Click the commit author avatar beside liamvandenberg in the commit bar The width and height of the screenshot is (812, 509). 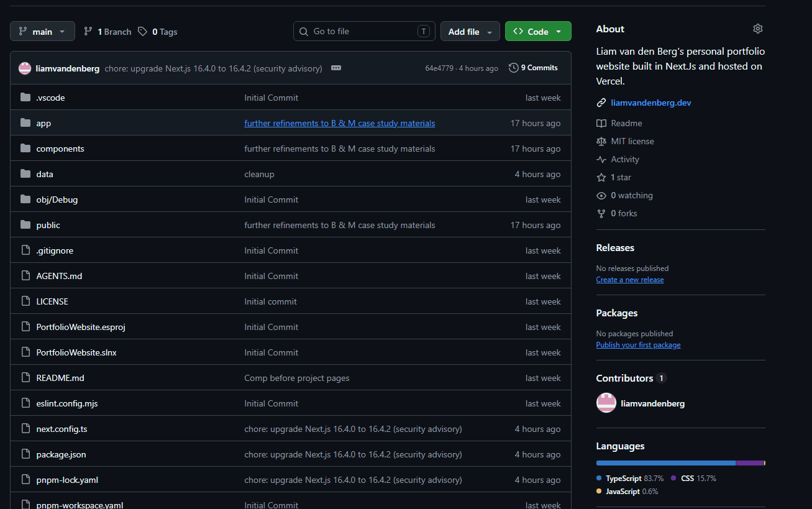pyautogui.click(x=25, y=68)
